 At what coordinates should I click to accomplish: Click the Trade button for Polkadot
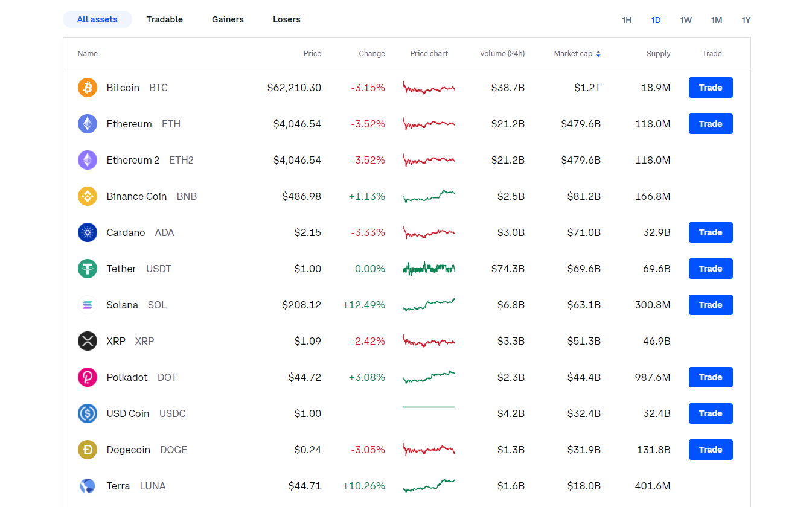tap(711, 377)
